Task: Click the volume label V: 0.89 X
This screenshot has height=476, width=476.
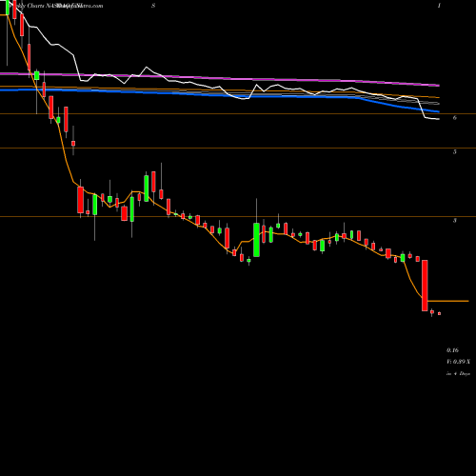Action: point(458,362)
